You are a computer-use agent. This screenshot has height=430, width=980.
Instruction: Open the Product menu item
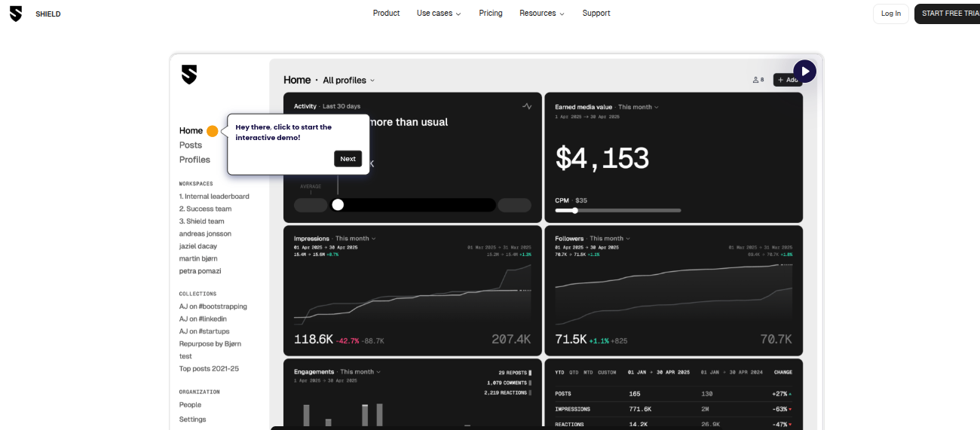pos(386,14)
